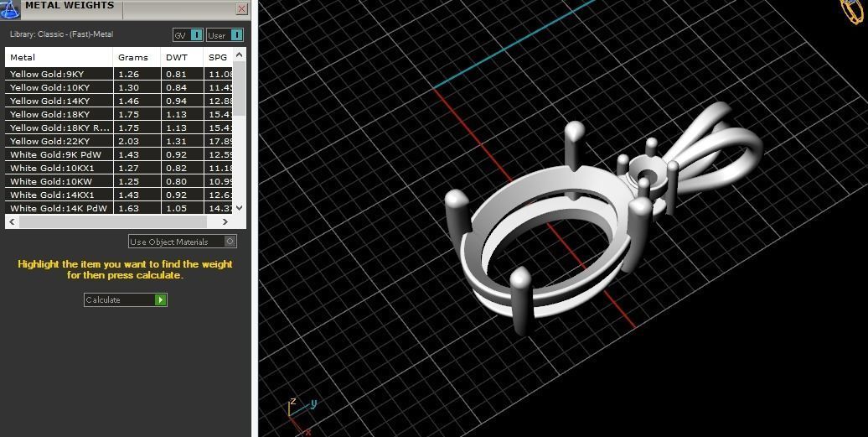
Task: Select the Yellow Gold:18KY row
Action: pyautogui.click(x=118, y=114)
